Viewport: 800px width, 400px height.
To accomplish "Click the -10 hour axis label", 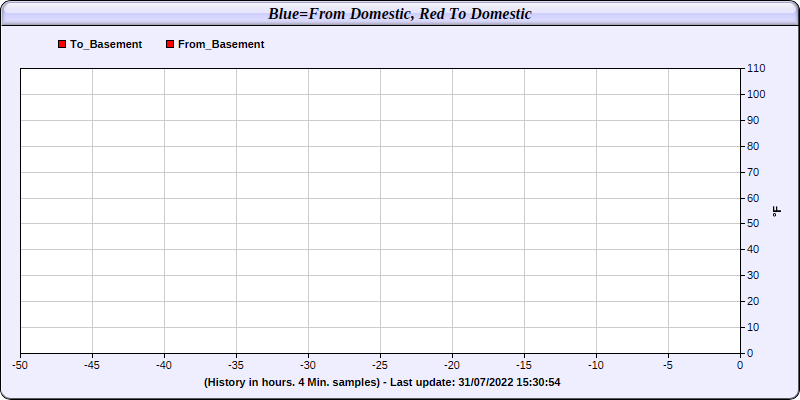I will pos(596,365).
